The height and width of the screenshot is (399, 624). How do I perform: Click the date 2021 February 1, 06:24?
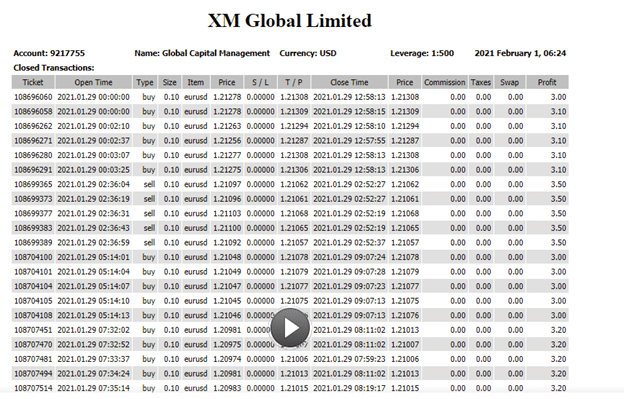520,53
